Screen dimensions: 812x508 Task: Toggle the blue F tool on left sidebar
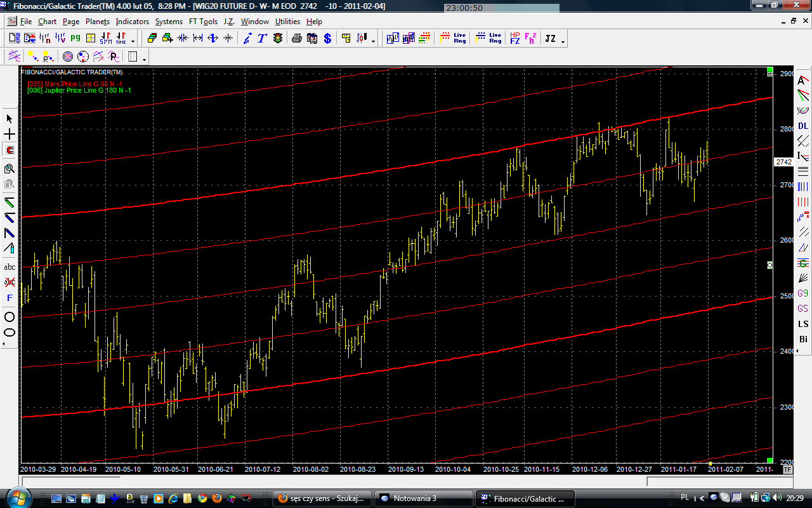10,298
